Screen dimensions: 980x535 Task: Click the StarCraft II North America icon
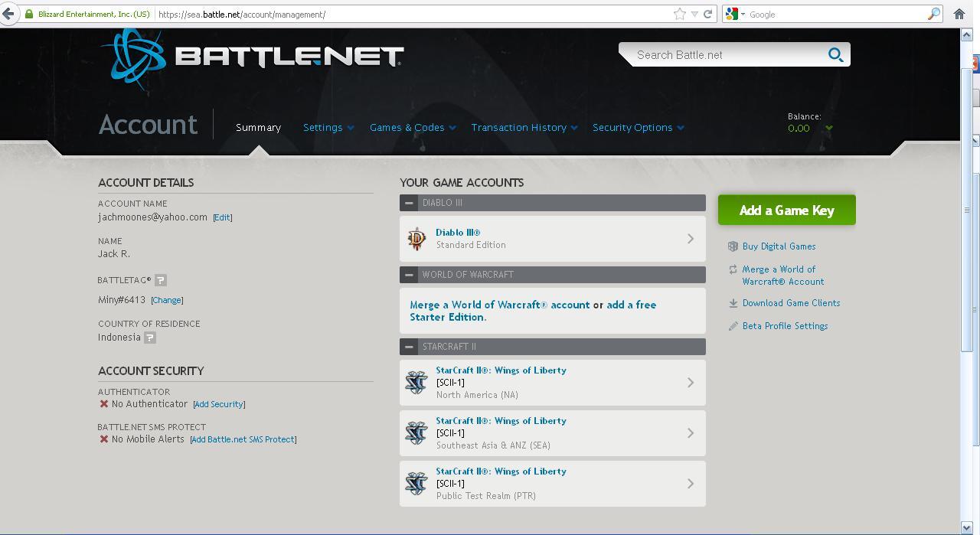[x=416, y=382]
